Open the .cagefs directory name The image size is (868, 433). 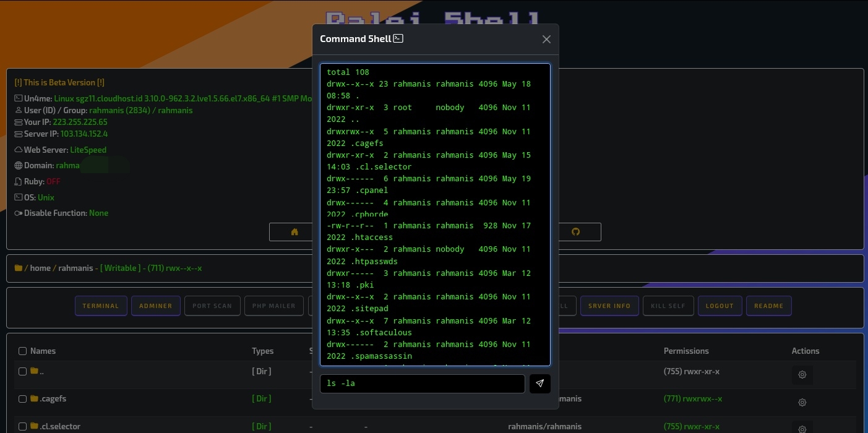(x=53, y=399)
